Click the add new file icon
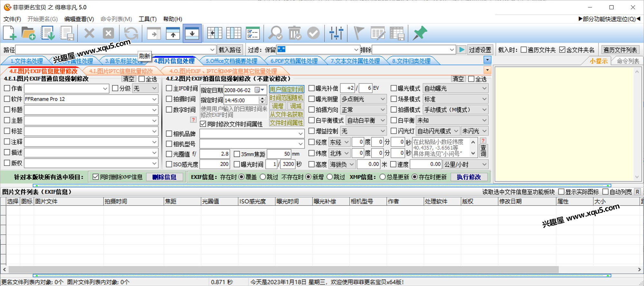644x286 pixels. click(x=10, y=33)
